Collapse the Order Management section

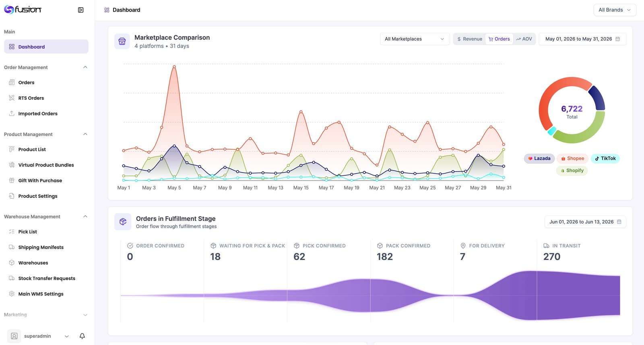(x=85, y=67)
